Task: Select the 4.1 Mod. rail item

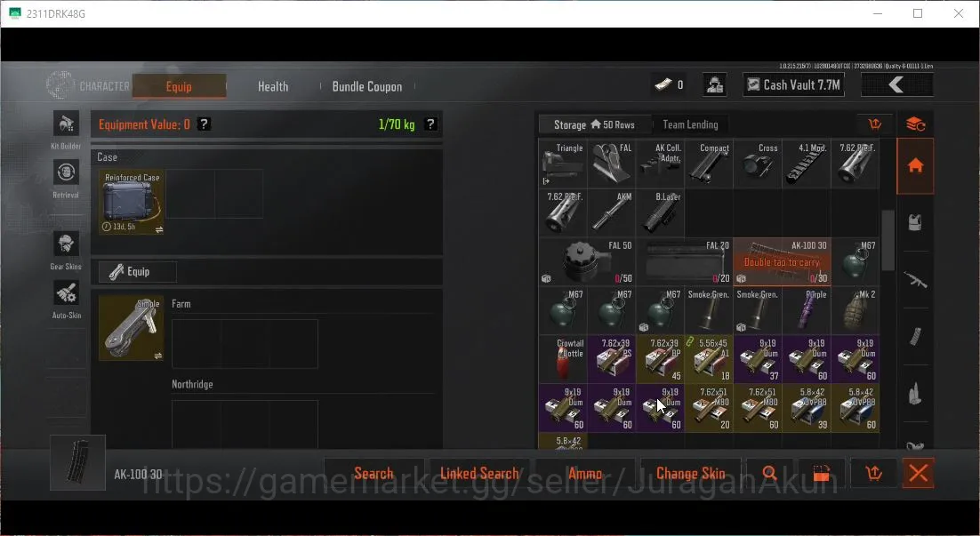Action: (x=807, y=164)
